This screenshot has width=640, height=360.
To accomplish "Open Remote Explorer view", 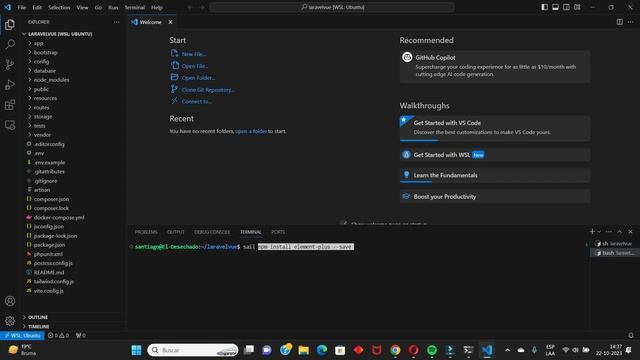I will [x=10, y=125].
